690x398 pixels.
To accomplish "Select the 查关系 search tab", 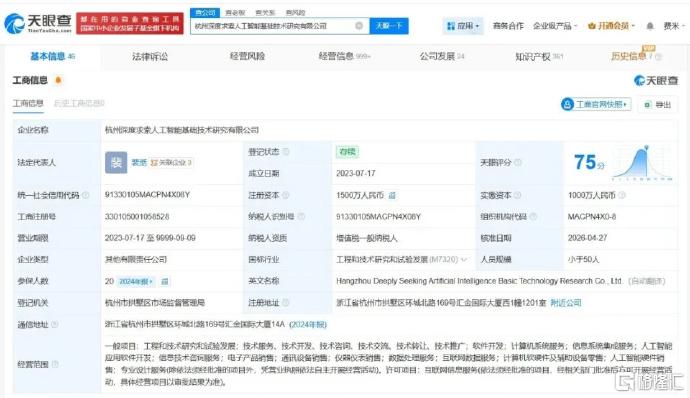I will [x=265, y=13].
